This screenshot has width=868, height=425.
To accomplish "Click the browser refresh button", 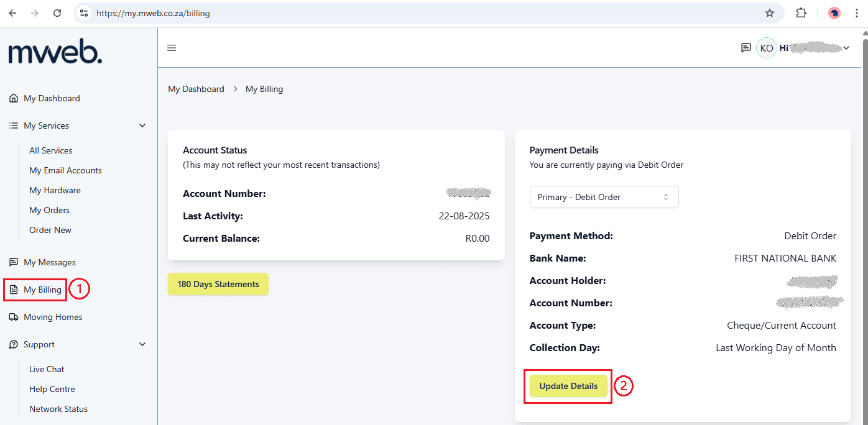I will 57,12.
